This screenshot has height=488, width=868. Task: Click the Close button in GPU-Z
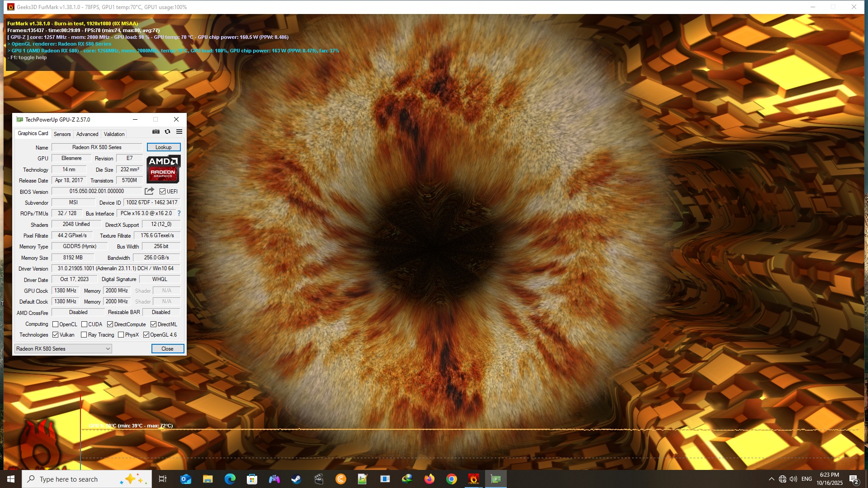click(x=167, y=349)
